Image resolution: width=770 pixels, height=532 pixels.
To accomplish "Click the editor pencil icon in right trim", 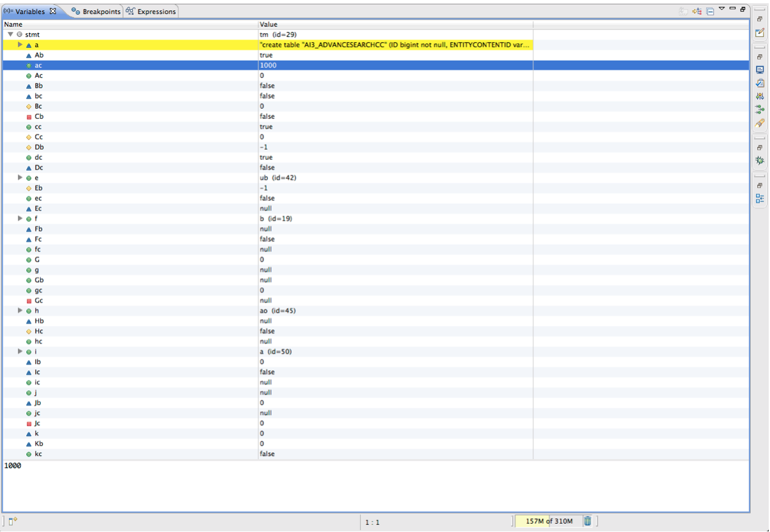I will [760, 33].
